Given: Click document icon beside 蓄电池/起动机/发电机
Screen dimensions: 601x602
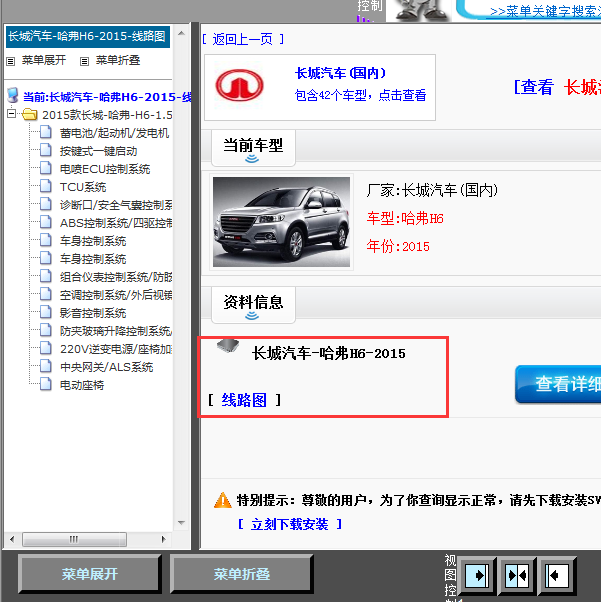Looking at the screenshot, I should click(46, 132).
